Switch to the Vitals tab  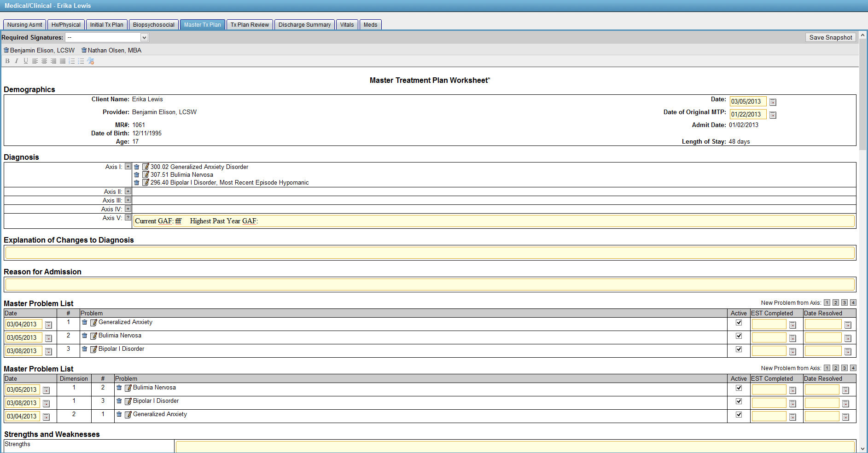347,25
